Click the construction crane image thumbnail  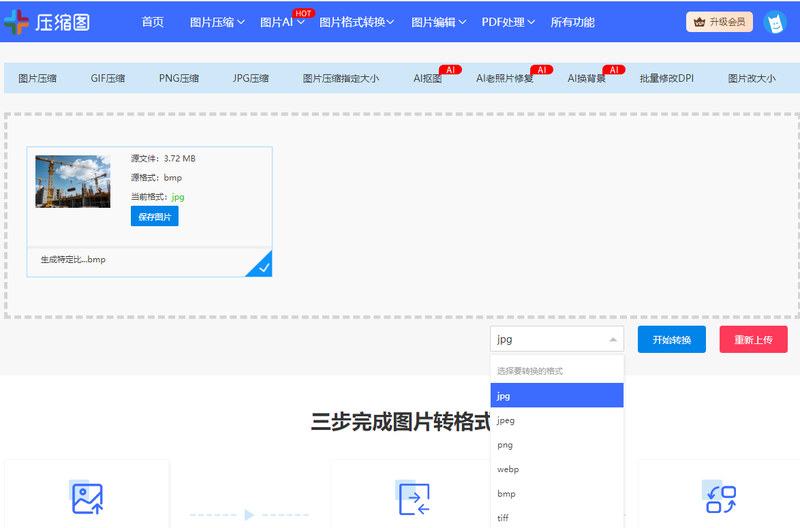[73, 181]
